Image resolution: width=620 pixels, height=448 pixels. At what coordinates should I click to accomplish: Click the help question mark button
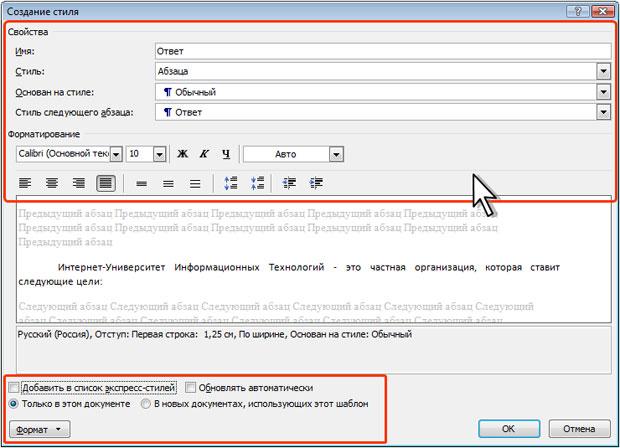pos(578,11)
